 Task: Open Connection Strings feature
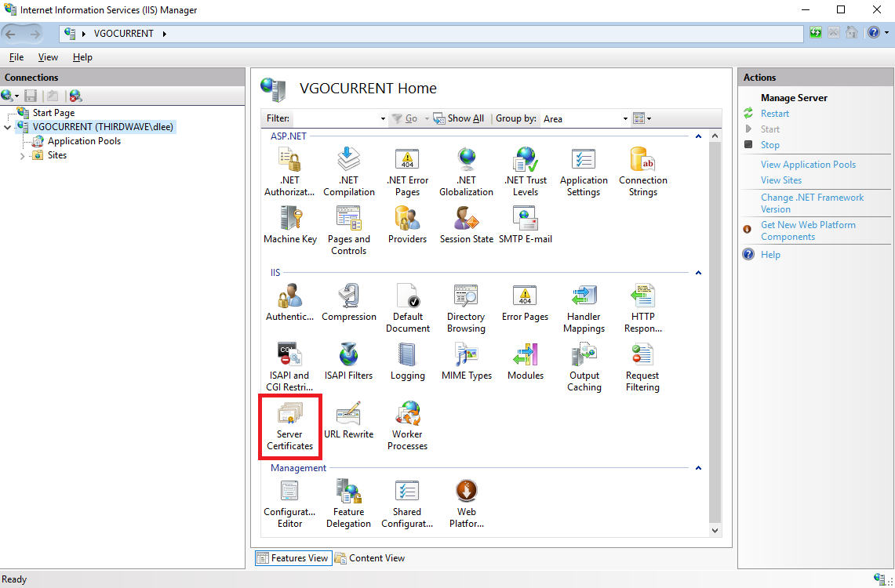(642, 172)
